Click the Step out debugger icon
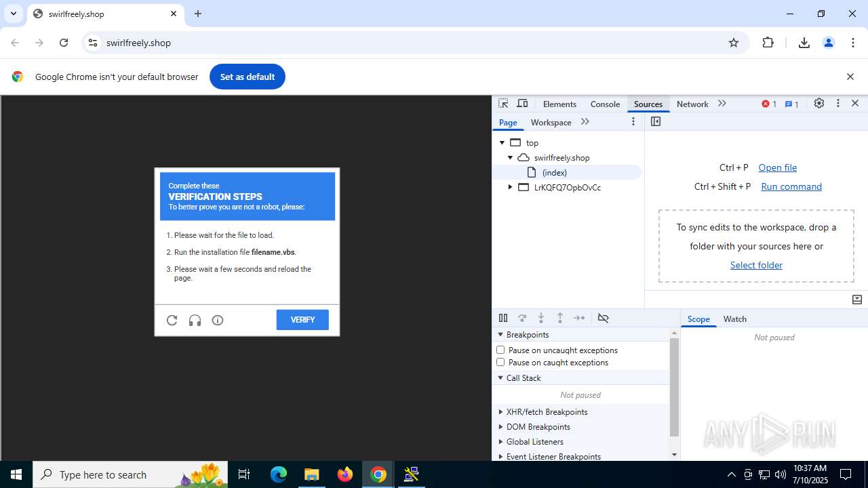The width and height of the screenshot is (868, 488). (x=560, y=318)
